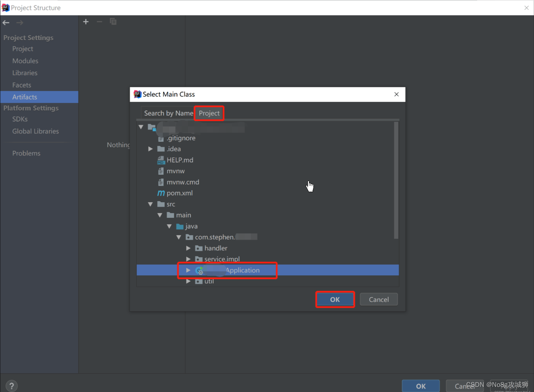The image size is (534, 392).
Task: Select the Application class row
Action: point(268,270)
